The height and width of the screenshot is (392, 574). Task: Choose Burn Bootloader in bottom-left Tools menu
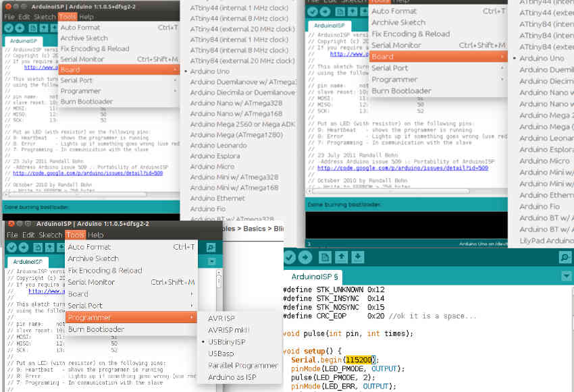pos(131,329)
